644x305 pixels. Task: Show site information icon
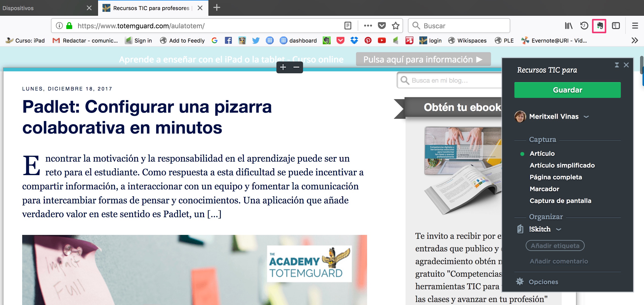click(59, 26)
